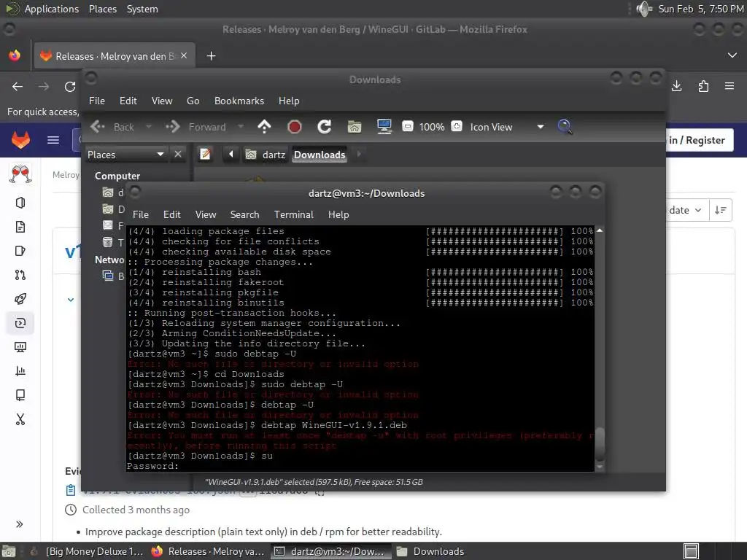Select Downloads in the path bar
Image resolution: width=747 pixels, height=560 pixels.
[320, 155]
